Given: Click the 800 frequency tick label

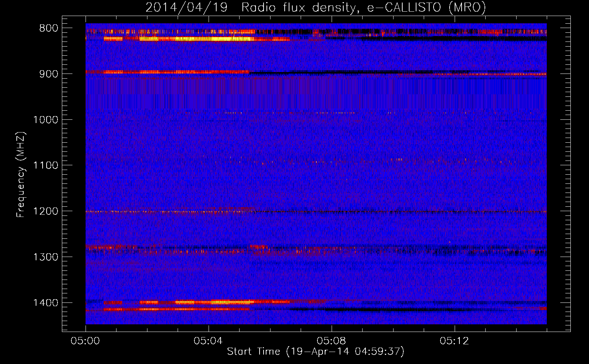Looking at the screenshot, I should coord(48,28).
